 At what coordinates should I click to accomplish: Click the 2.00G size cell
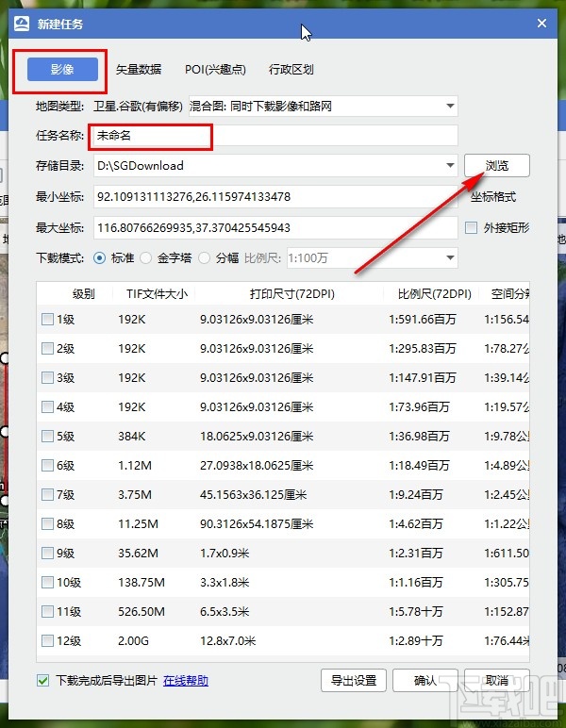pyautogui.click(x=133, y=641)
